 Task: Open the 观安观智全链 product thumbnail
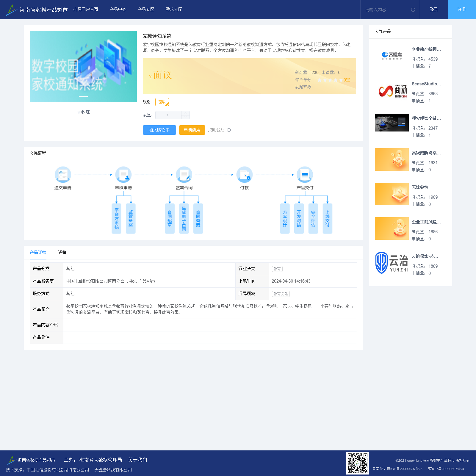pos(392,123)
